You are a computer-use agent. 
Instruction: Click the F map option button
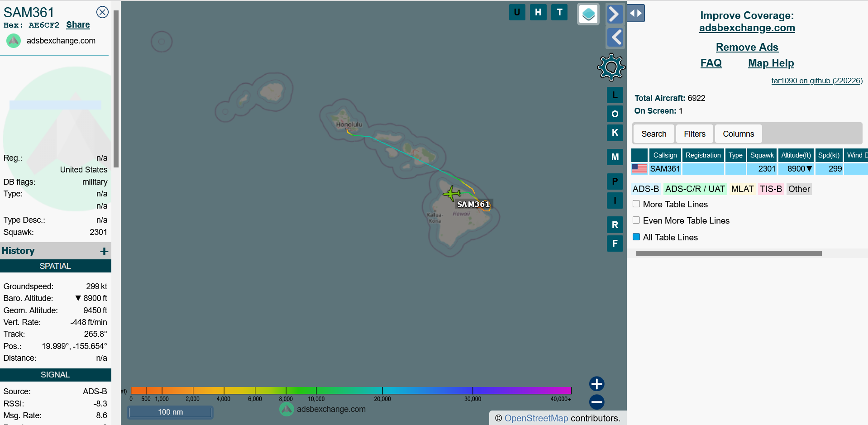tap(615, 244)
